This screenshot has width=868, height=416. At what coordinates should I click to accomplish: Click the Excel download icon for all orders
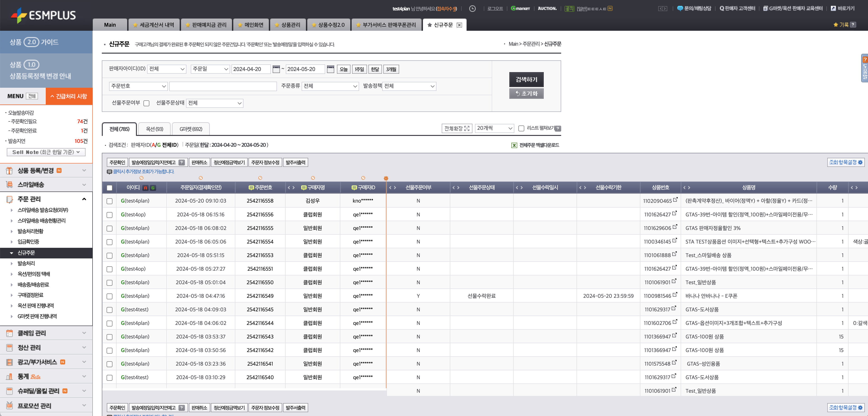(x=514, y=145)
